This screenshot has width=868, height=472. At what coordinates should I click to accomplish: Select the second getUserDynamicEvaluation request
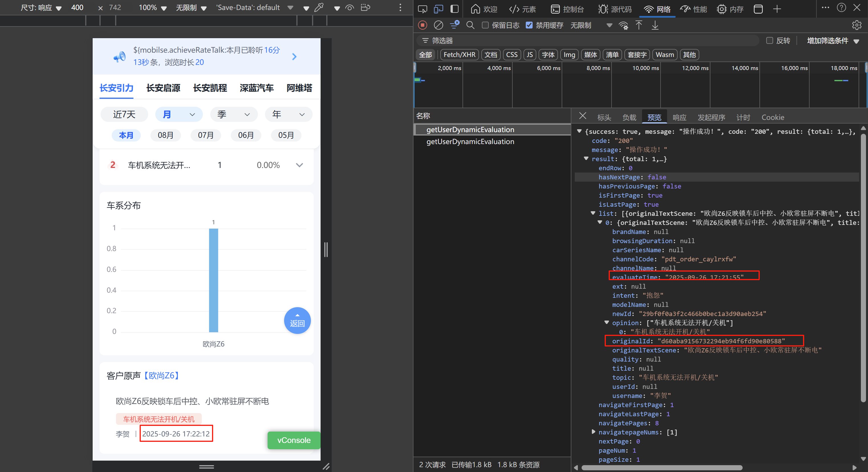click(470, 142)
